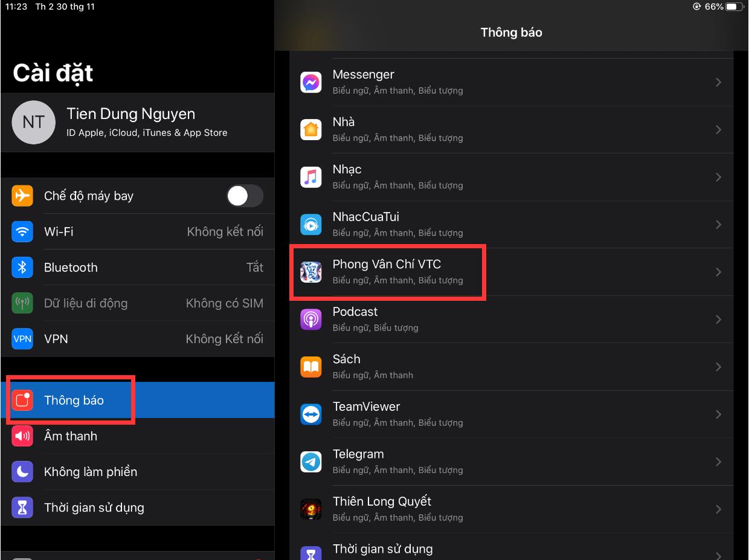
Task: Tap the rotation lock status icon
Action: coord(697,7)
